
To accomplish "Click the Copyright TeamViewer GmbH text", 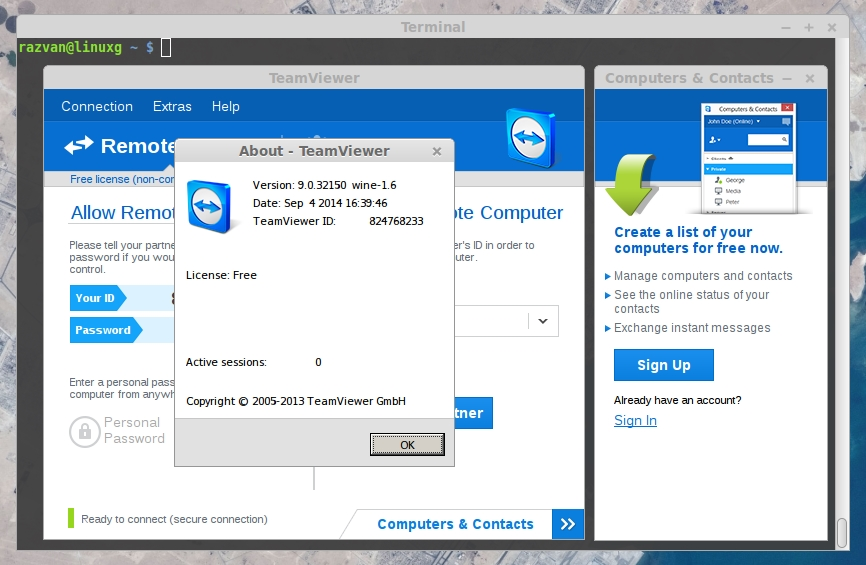I will [x=295, y=401].
